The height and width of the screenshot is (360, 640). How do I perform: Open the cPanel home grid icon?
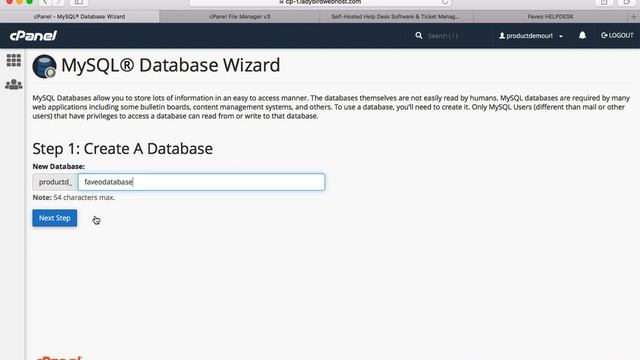tap(13, 60)
